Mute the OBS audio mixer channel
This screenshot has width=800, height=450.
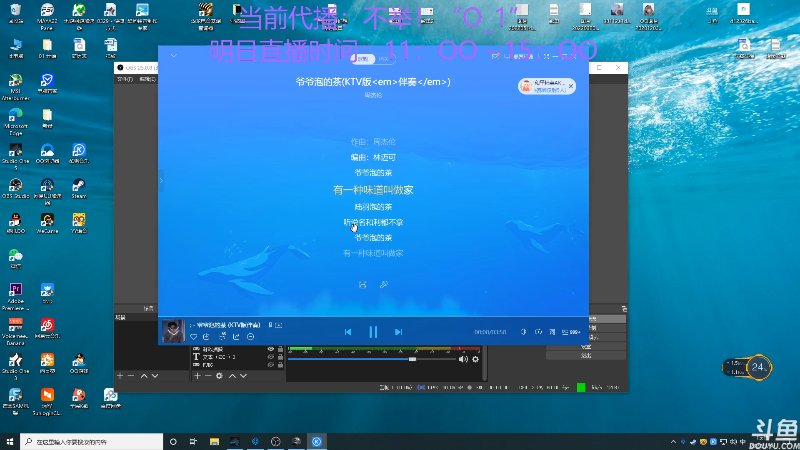click(463, 359)
